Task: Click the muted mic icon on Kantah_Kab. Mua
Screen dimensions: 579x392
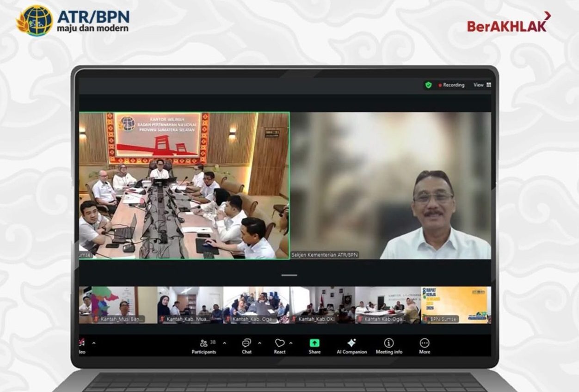Action: (162, 319)
